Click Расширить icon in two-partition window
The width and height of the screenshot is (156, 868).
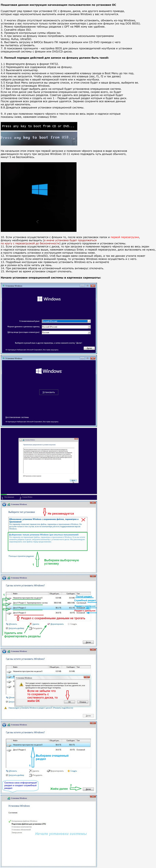point(31,775)
